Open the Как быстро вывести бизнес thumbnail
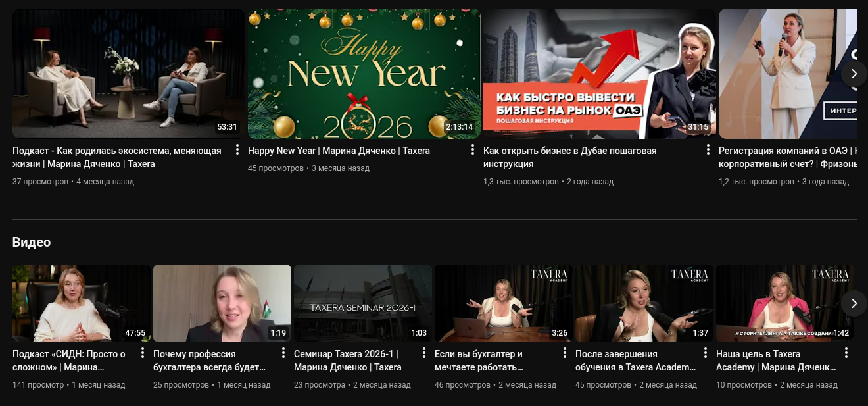The image size is (868, 406). click(x=599, y=73)
